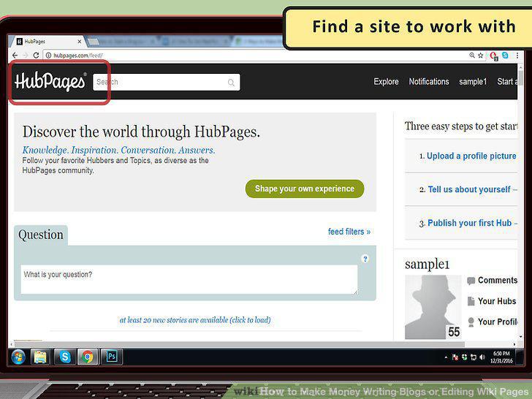Click the Comments link in sidebar
The height and width of the screenshot is (399, 532).
pyautogui.click(x=498, y=281)
